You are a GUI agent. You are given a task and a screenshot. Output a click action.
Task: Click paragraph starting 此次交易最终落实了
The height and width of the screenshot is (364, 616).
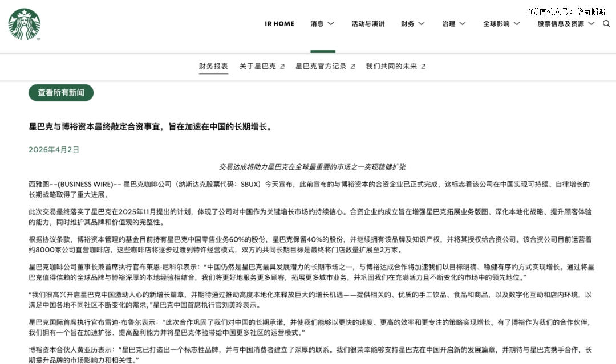click(310, 217)
